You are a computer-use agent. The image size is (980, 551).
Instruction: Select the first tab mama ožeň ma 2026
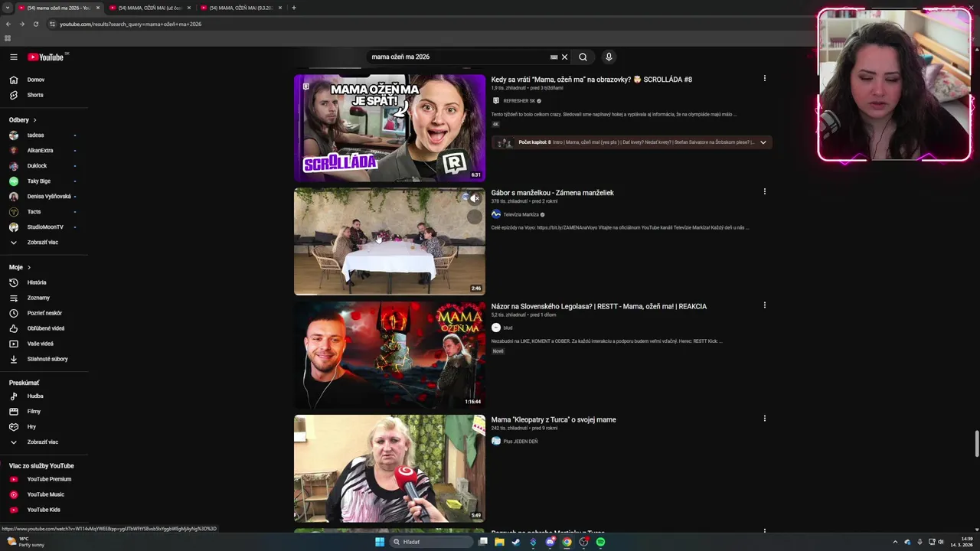(x=58, y=8)
